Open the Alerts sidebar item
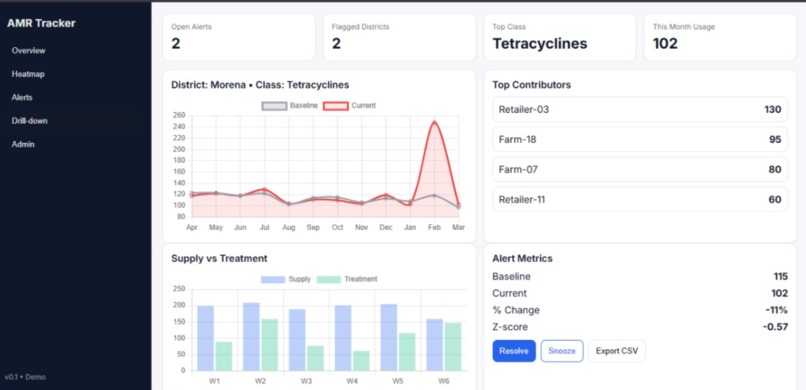 tap(22, 97)
